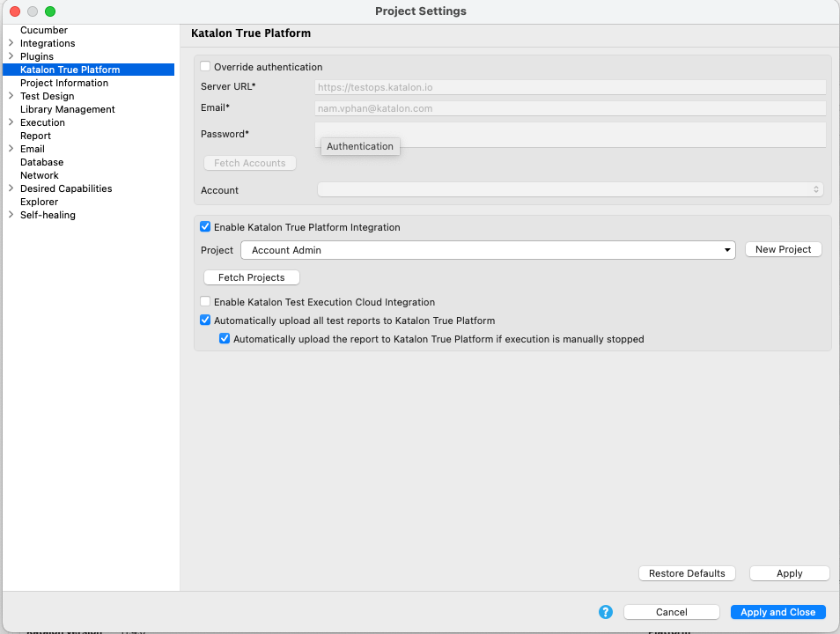The height and width of the screenshot is (634, 840).
Task: Expand the Execution tree node
Action: [11, 122]
